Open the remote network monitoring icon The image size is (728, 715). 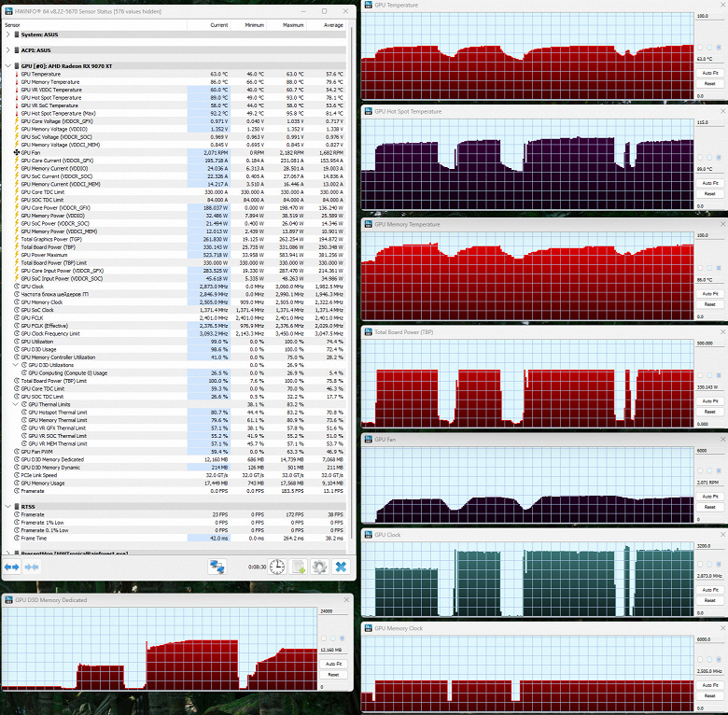pyautogui.click(x=217, y=567)
